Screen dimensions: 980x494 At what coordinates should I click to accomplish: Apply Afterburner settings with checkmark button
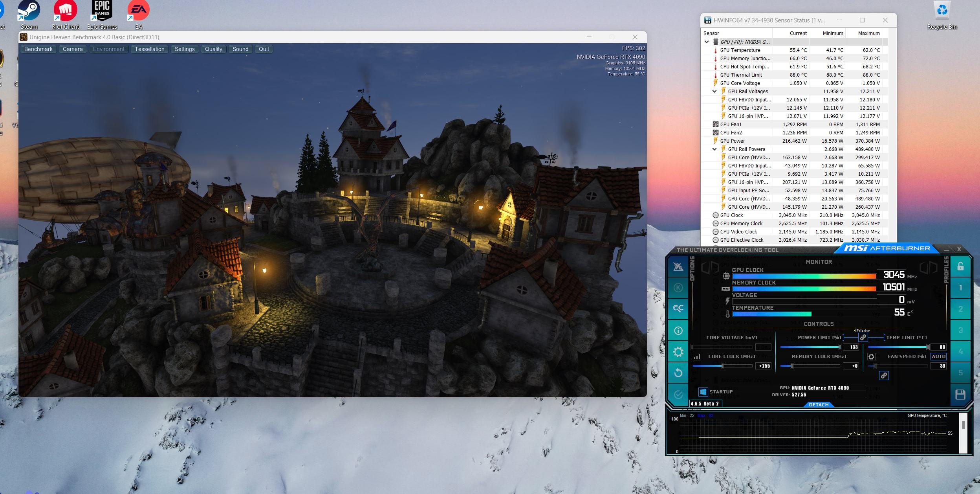coord(678,394)
